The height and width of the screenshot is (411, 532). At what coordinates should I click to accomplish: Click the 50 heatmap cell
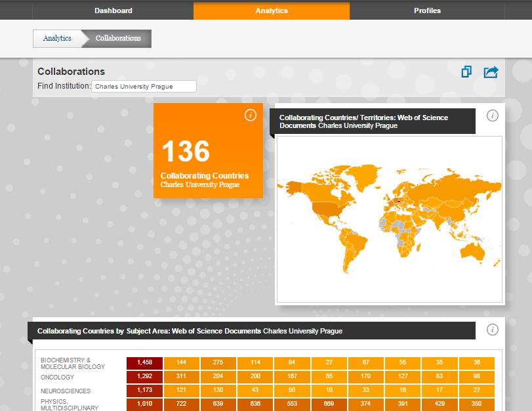pyautogui.click(x=292, y=390)
